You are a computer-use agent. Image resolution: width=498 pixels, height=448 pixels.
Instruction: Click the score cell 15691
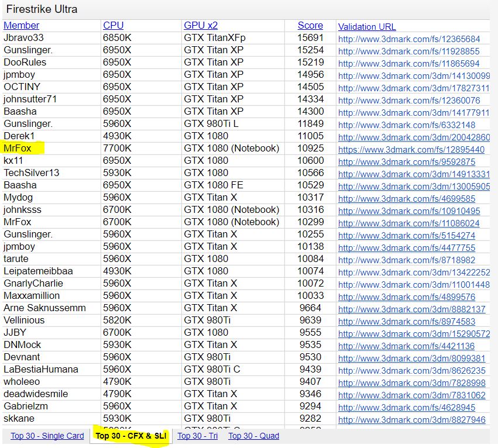(x=310, y=38)
